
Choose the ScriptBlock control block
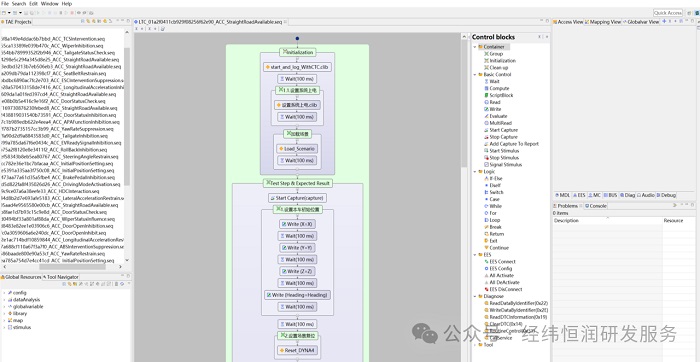click(501, 96)
